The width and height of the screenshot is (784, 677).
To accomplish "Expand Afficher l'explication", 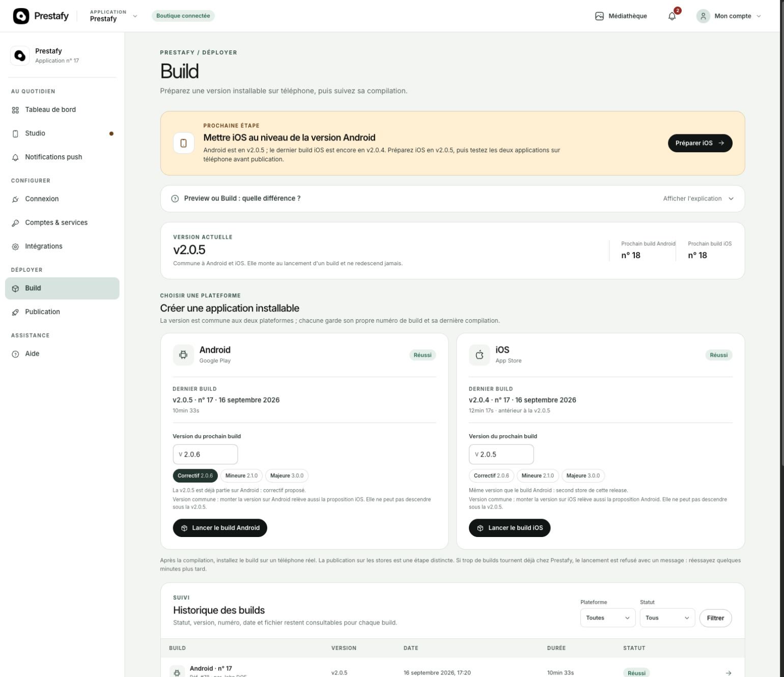I will (698, 199).
